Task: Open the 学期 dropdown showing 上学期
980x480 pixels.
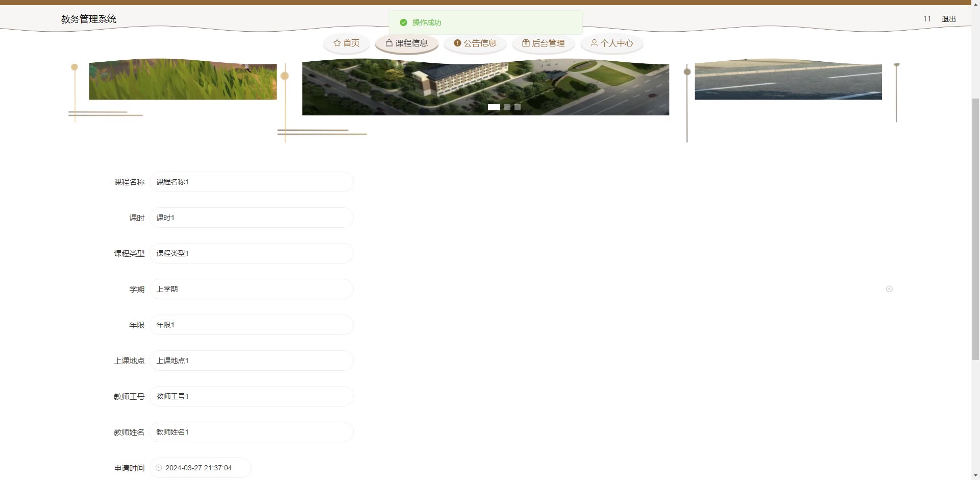Action: click(x=252, y=289)
